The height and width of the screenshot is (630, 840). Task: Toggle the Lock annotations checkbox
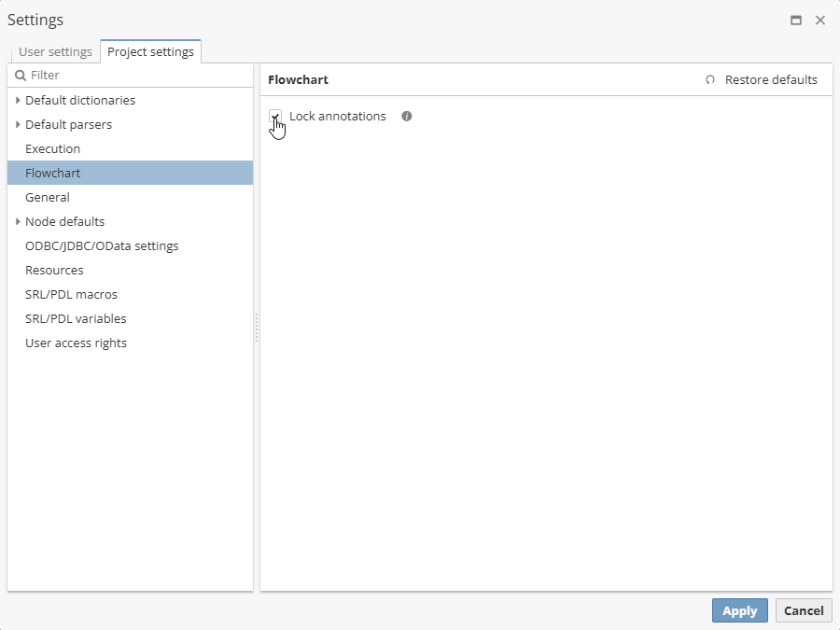(x=275, y=117)
